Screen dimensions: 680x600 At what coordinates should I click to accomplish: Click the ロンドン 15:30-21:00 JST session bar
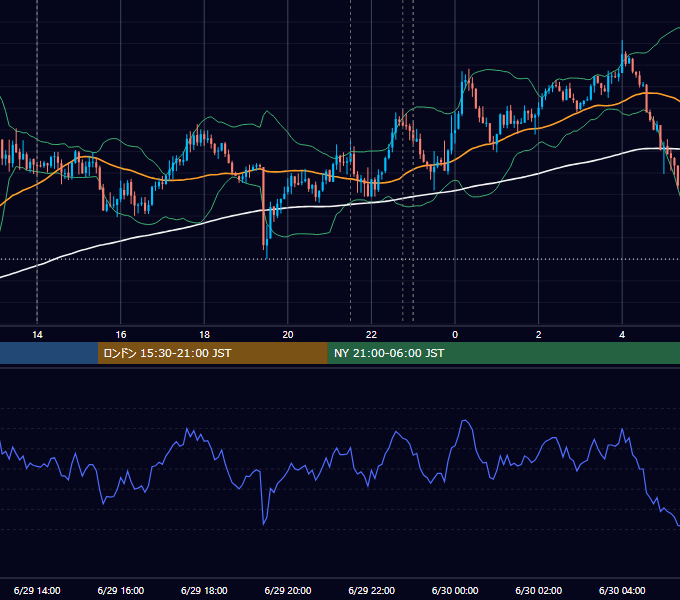point(212,353)
